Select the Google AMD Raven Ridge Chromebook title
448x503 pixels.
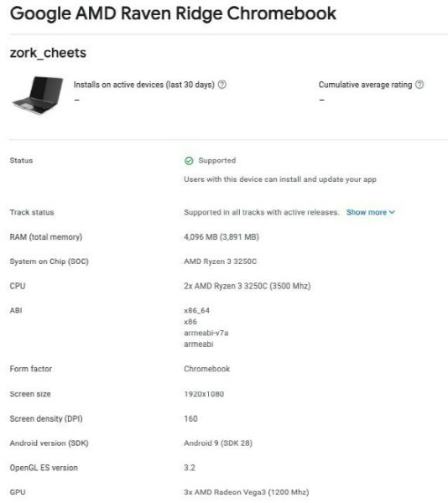coord(173,13)
